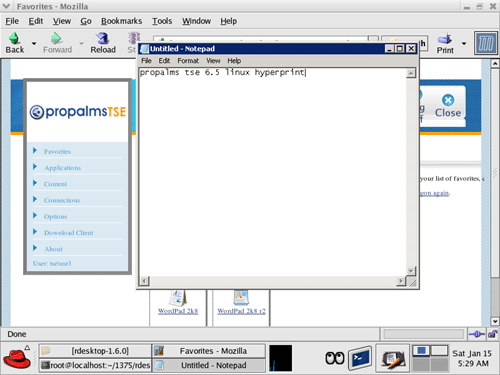Switch to root@localhost terminal taskbar entry
This screenshot has width=500, height=375.
point(95,365)
